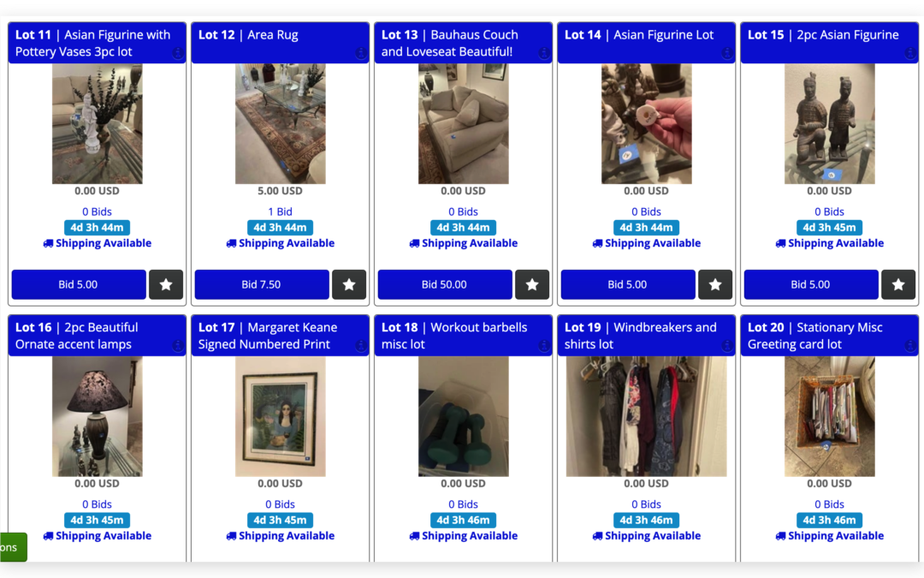Place the 7.50 bid on Area Rug
This screenshot has height=578, width=924.
point(262,284)
